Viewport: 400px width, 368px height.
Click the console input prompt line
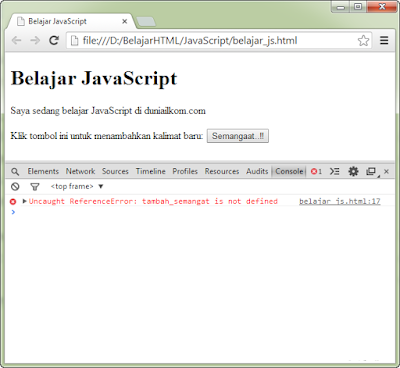click(200, 212)
